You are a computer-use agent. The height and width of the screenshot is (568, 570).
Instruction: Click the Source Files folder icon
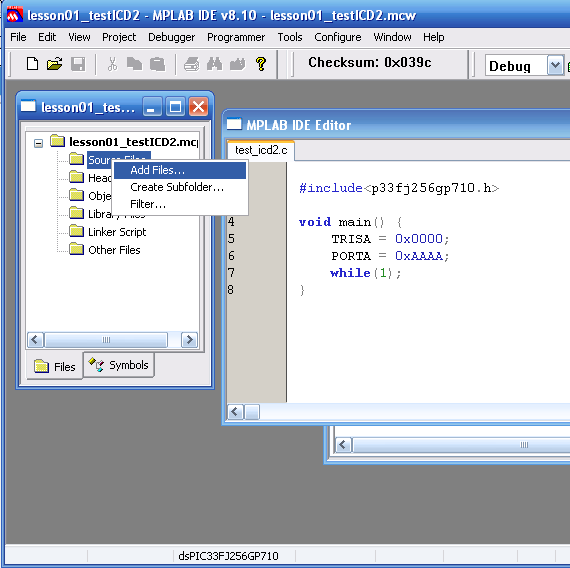(76, 159)
